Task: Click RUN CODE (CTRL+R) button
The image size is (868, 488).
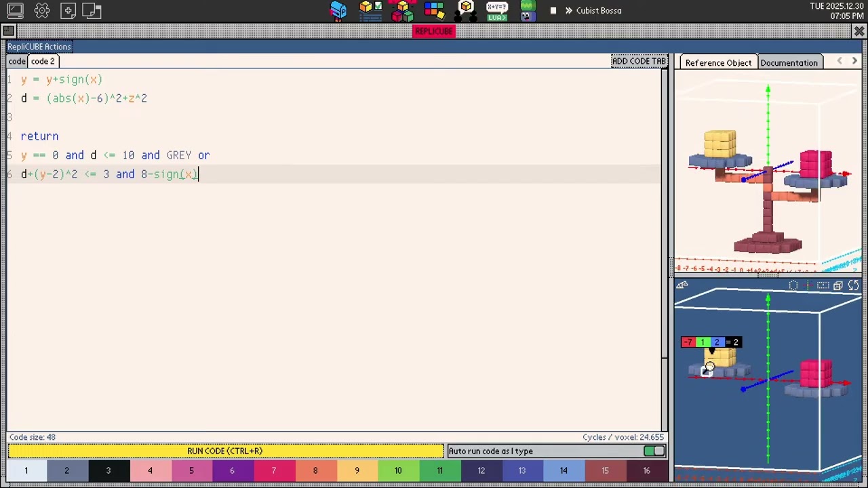Action: click(225, 451)
